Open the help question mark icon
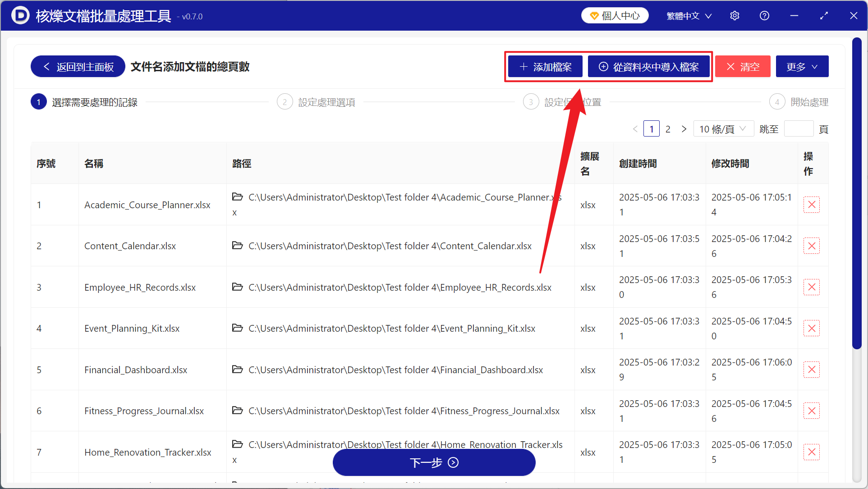Screen dimensions: 868x489 coord(764,16)
